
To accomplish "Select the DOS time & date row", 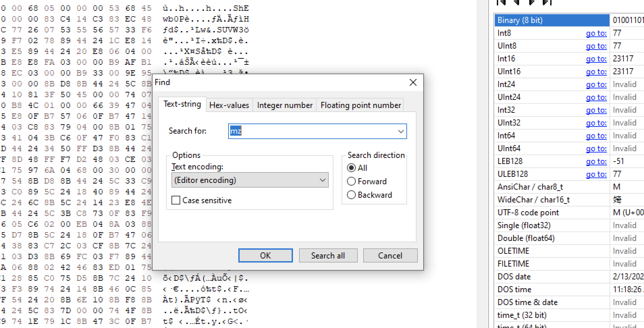I will (x=569, y=302).
